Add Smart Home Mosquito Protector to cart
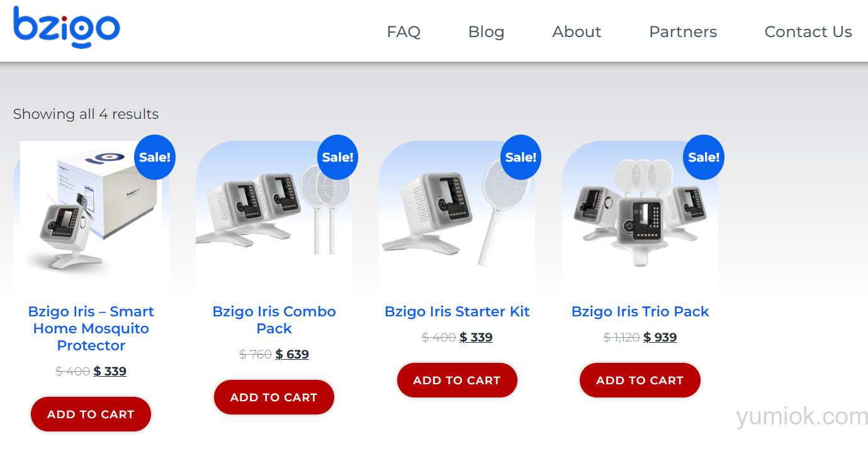868x461 pixels. pos(91,414)
